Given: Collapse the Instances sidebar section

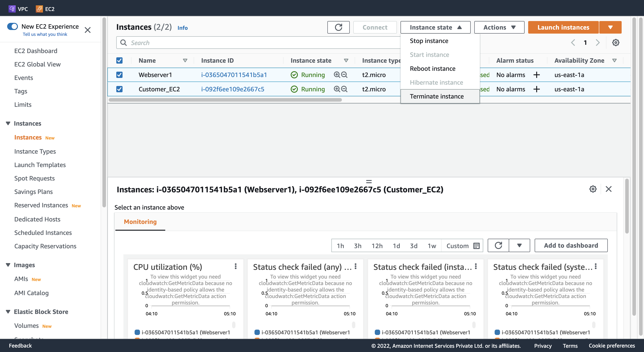Looking at the screenshot, I should 8,123.
